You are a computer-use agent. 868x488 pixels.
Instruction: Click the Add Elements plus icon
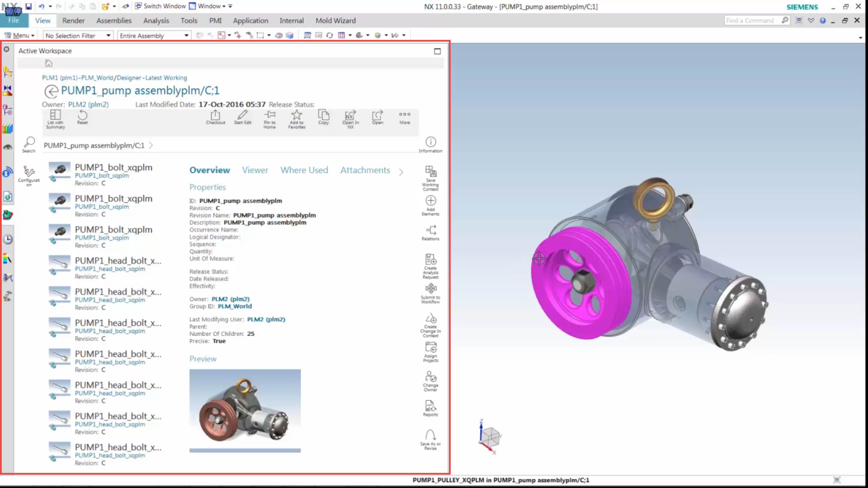(x=430, y=205)
